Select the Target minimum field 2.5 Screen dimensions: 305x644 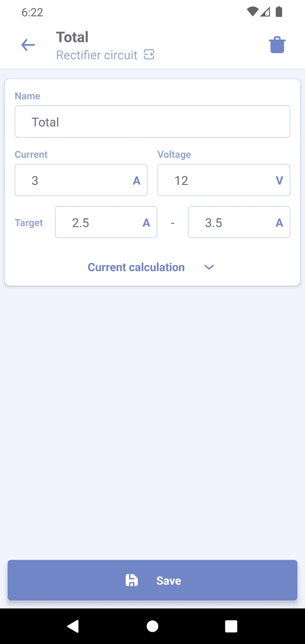click(x=100, y=222)
